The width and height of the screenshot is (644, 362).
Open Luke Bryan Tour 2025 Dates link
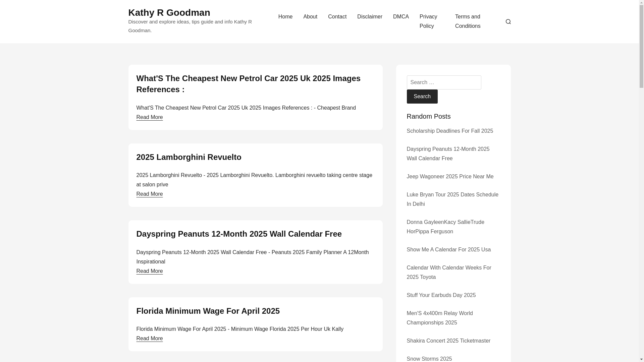point(452,199)
